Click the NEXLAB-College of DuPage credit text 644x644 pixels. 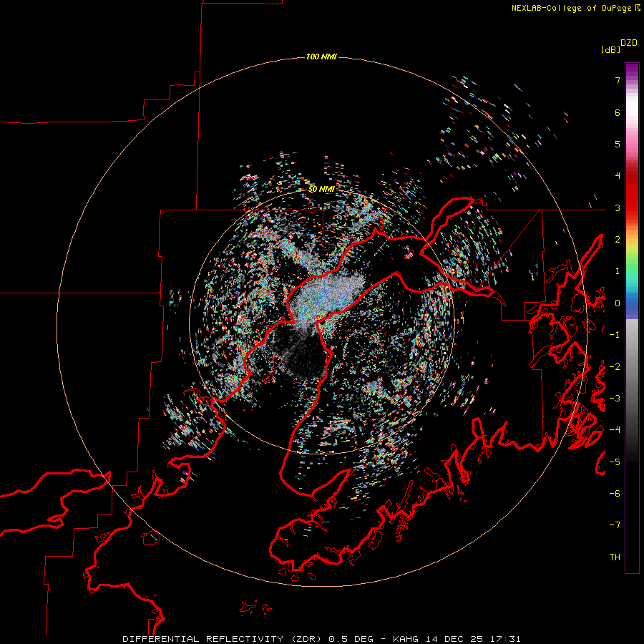[571, 8]
